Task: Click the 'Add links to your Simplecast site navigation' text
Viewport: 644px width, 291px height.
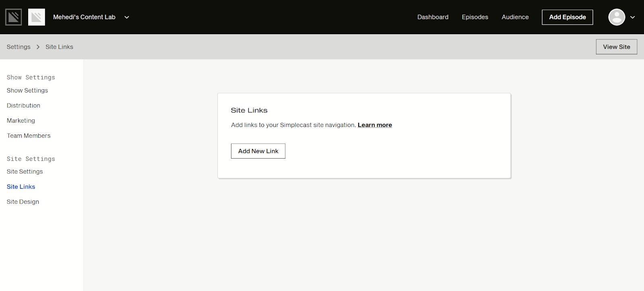Action: 293,125
